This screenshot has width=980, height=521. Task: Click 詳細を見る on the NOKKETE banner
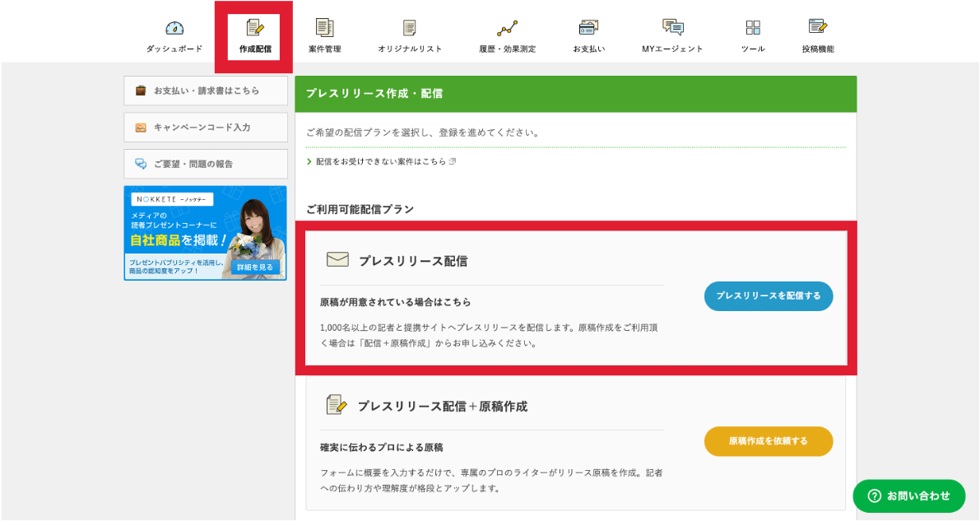[256, 267]
